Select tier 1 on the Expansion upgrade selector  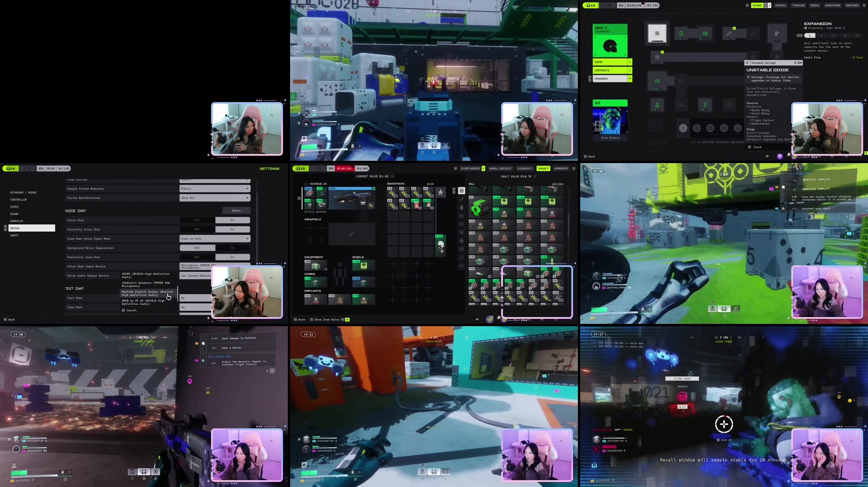click(810, 35)
